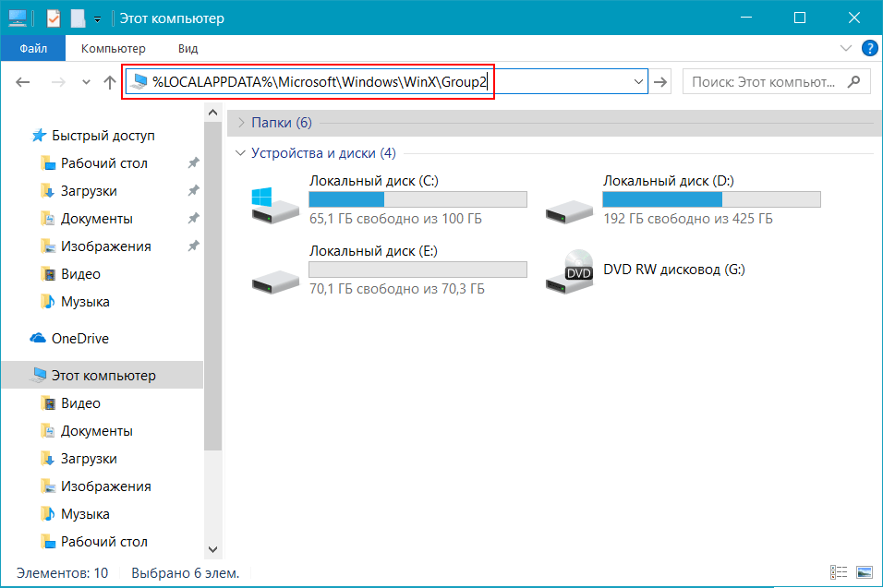Screen dimensions: 883x588
Task: Expand the ribbon with the chevron
Action: click(845, 48)
